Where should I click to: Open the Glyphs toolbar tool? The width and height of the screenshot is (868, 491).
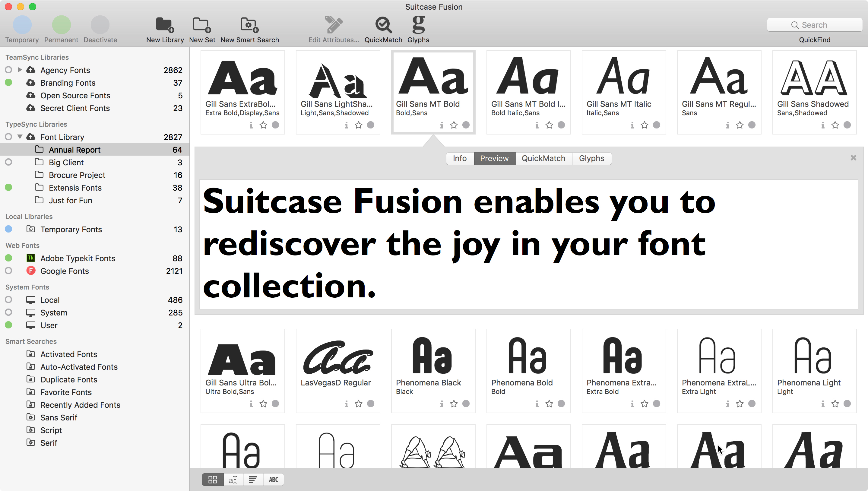tap(418, 25)
